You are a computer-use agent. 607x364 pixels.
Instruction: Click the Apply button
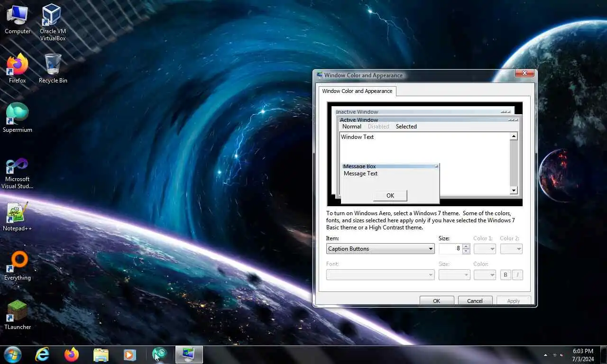pos(514,301)
